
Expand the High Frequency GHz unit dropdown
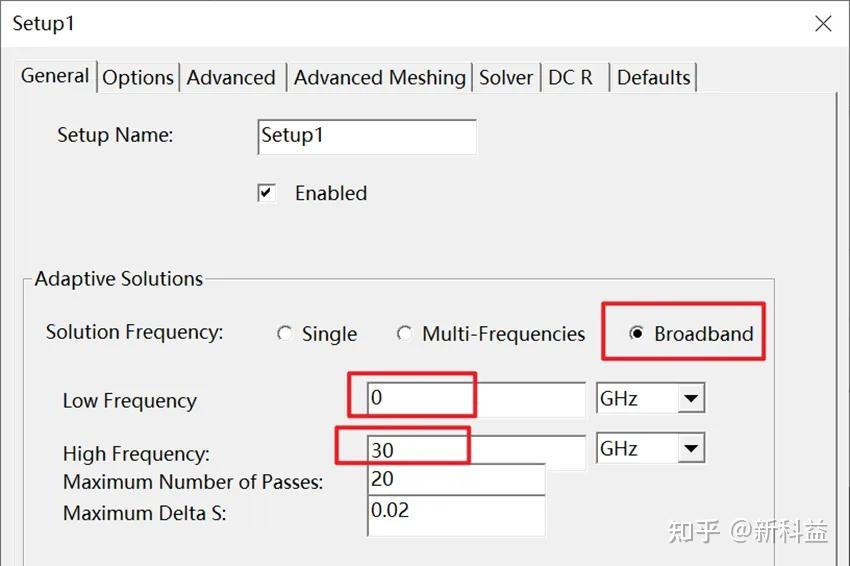(650, 448)
